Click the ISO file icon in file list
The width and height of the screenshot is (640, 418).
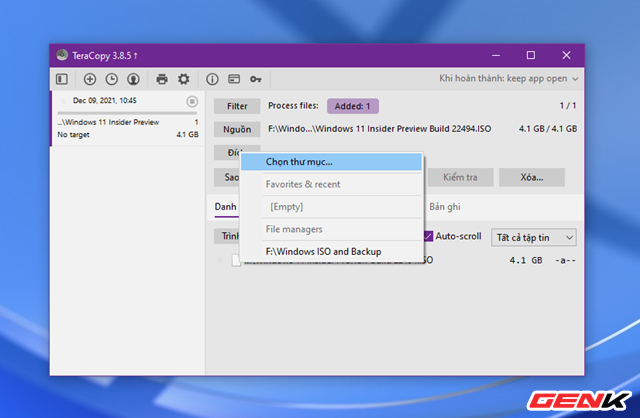click(236, 260)
